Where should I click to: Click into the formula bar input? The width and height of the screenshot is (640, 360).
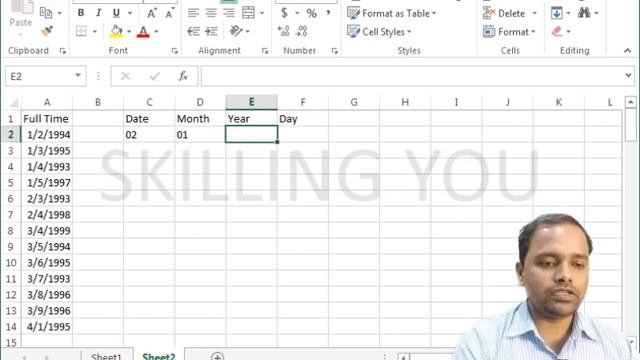411,76
